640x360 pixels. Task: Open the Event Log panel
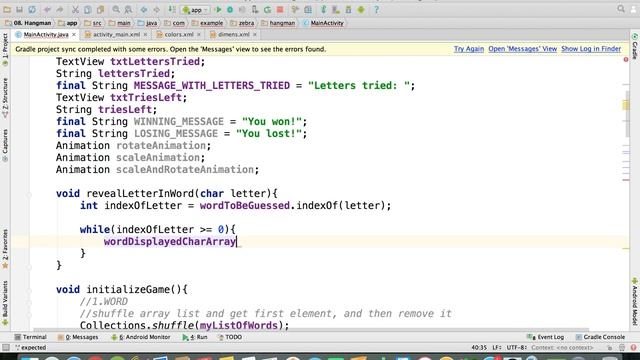click(x=546, y=337)
